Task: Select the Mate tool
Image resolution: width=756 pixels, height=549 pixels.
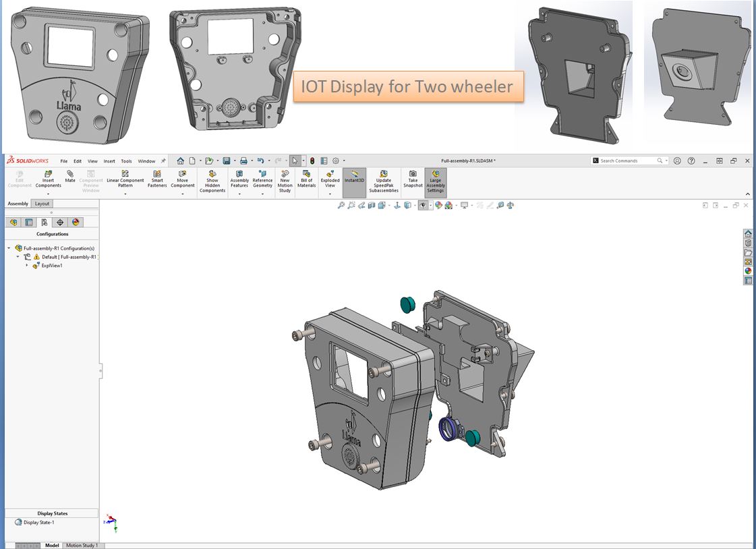Action: pyautogui.click(x=70, y=177)
